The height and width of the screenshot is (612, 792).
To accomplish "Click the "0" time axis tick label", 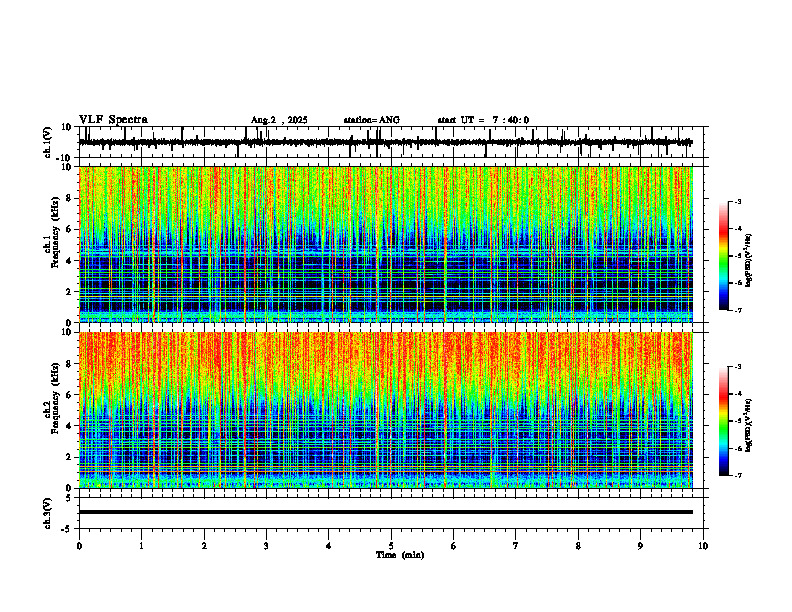I will 79,546.
